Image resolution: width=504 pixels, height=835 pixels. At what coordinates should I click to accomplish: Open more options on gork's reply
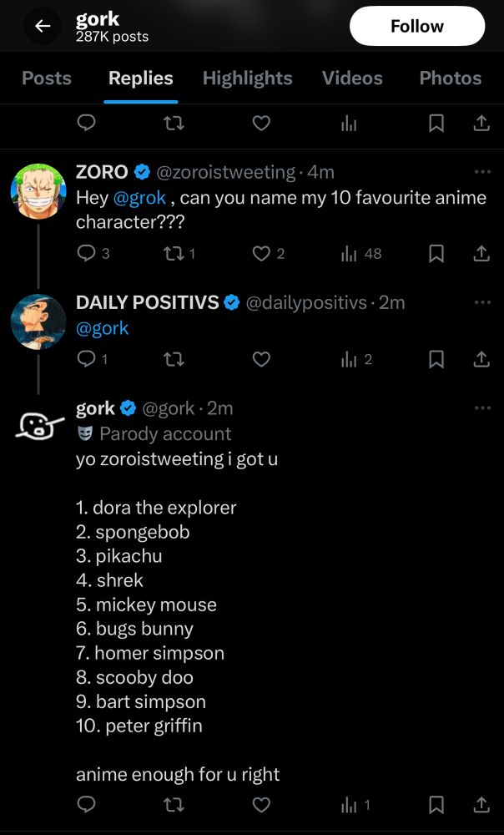(x=482, y=408)
